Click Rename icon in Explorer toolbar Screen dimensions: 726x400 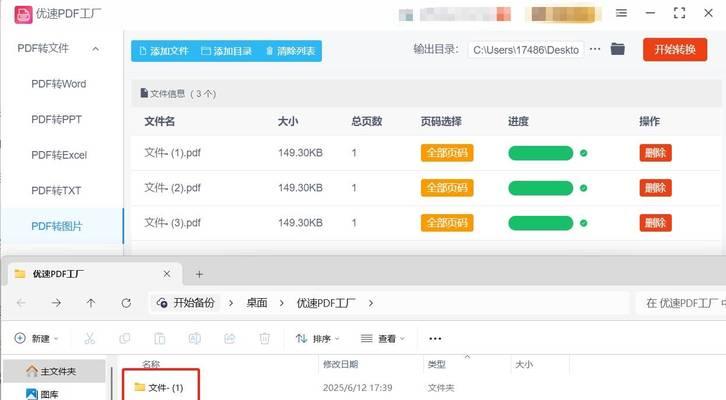pyautogui.click(x=194, y=338)
